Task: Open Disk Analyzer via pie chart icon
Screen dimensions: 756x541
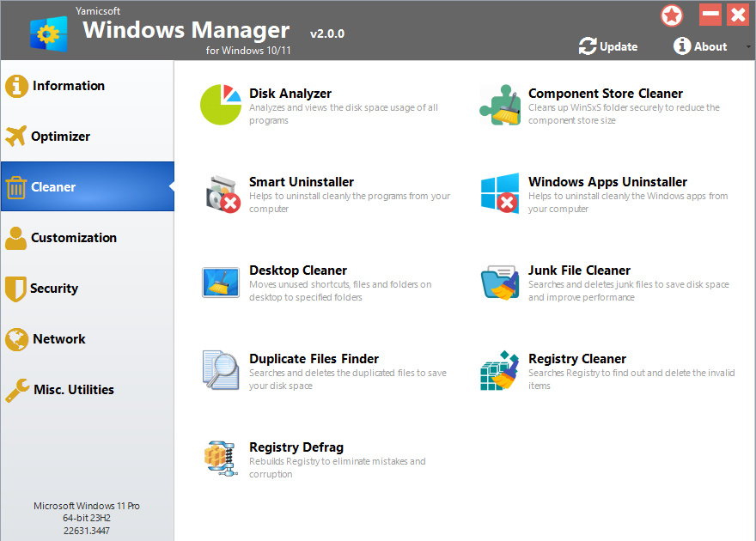Action: coord(220,105)
